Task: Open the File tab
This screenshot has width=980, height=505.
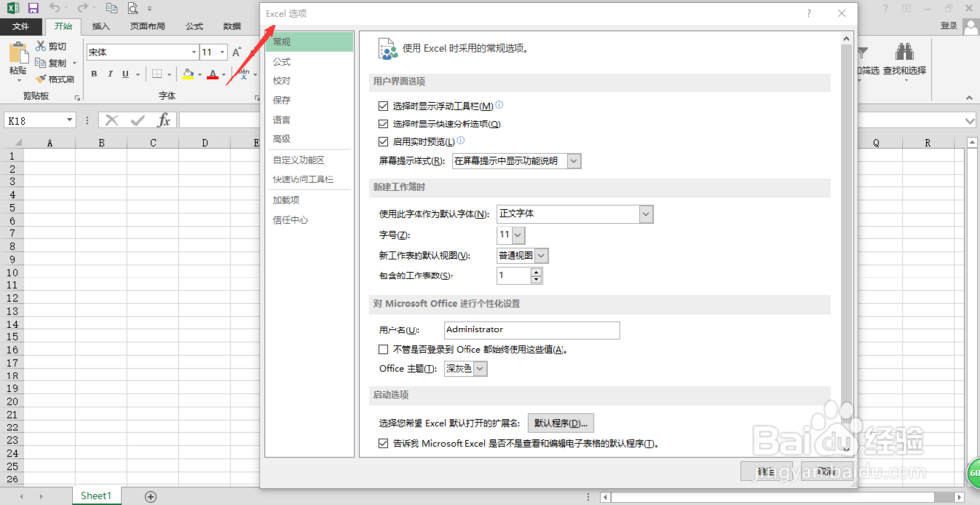Action: pos(21,26)
